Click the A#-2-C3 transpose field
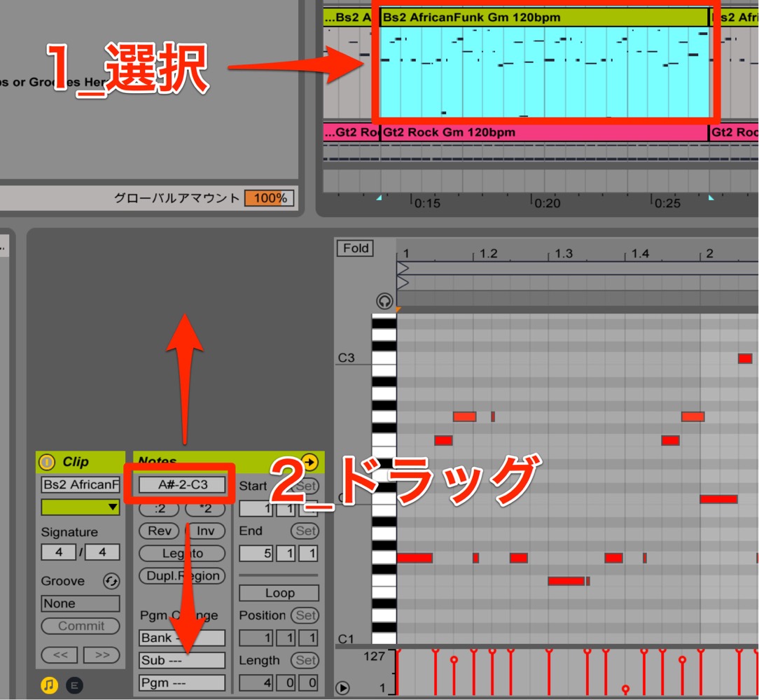The height and width of the screenshot is (700, 759). [x=183, y=484]
